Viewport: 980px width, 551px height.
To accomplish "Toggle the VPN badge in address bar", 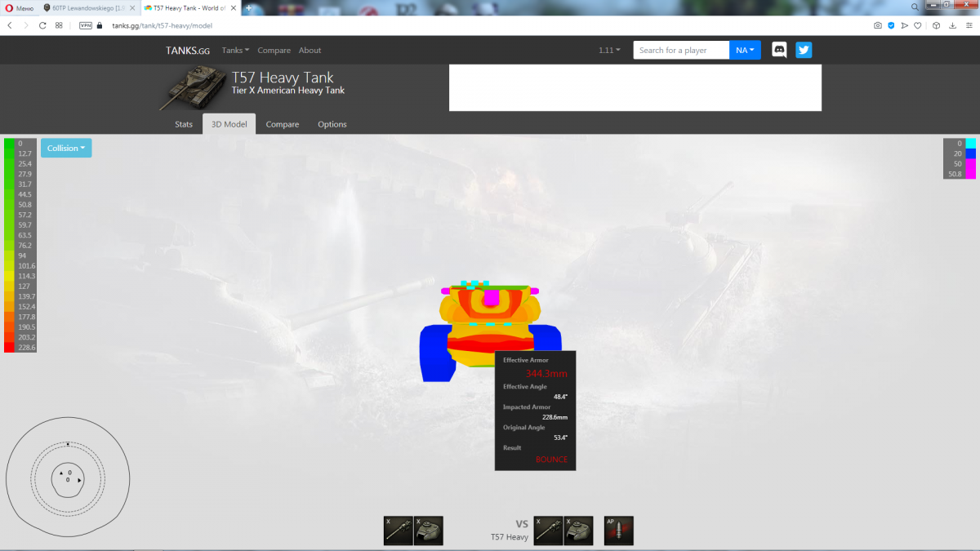I will [x=86, y=25].
